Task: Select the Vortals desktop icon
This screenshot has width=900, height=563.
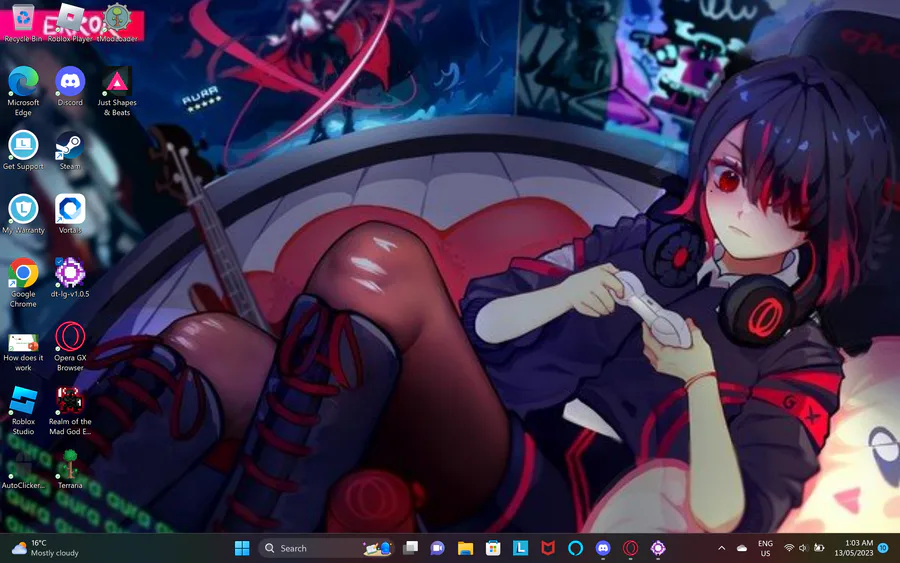Action: click(70, 214)
